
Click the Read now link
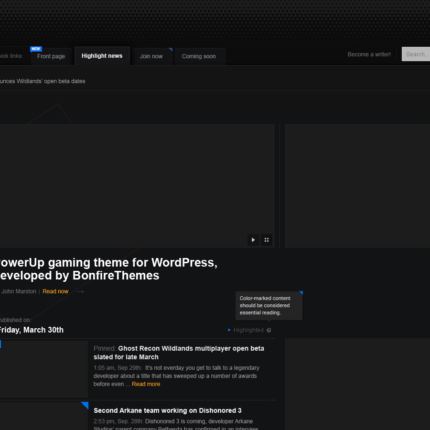(x=55, y=291)
